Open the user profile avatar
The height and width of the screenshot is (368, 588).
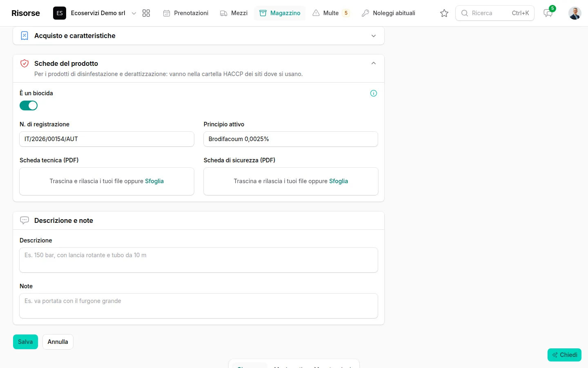(575, 13)
